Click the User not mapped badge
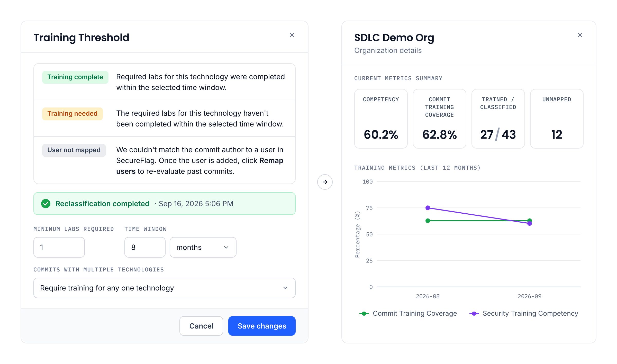617x364 pixels. click(x=74, y=150)
